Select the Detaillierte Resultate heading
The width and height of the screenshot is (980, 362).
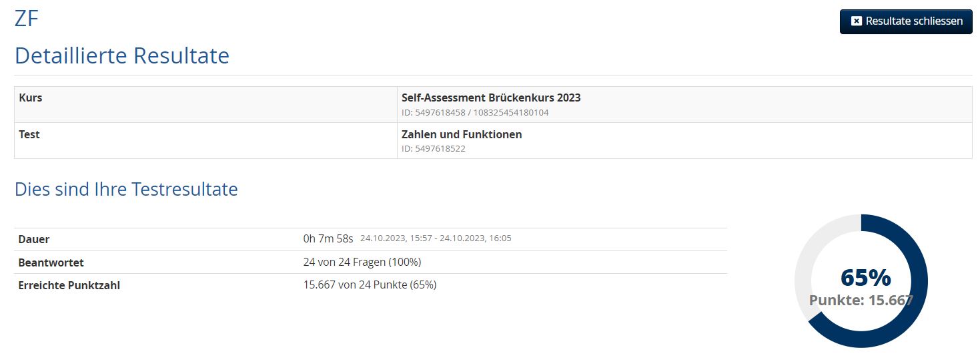pyautogui.click(x=122, y=55)
